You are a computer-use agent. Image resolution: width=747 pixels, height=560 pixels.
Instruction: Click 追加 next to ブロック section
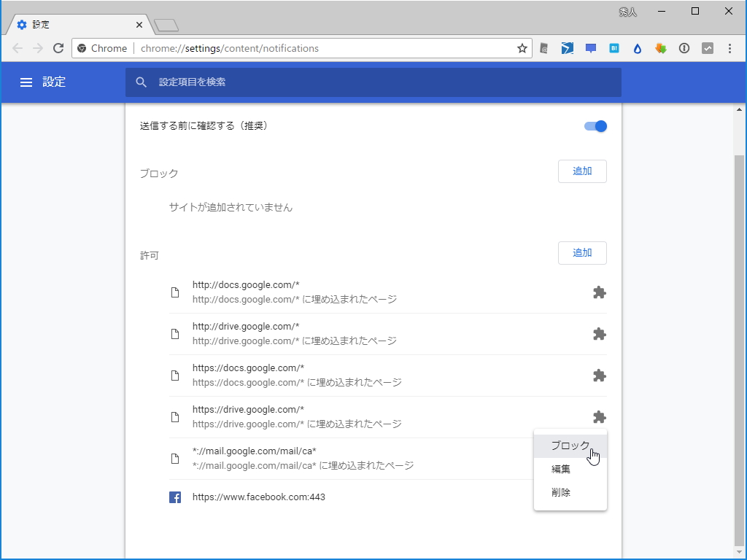click(582, 171)
